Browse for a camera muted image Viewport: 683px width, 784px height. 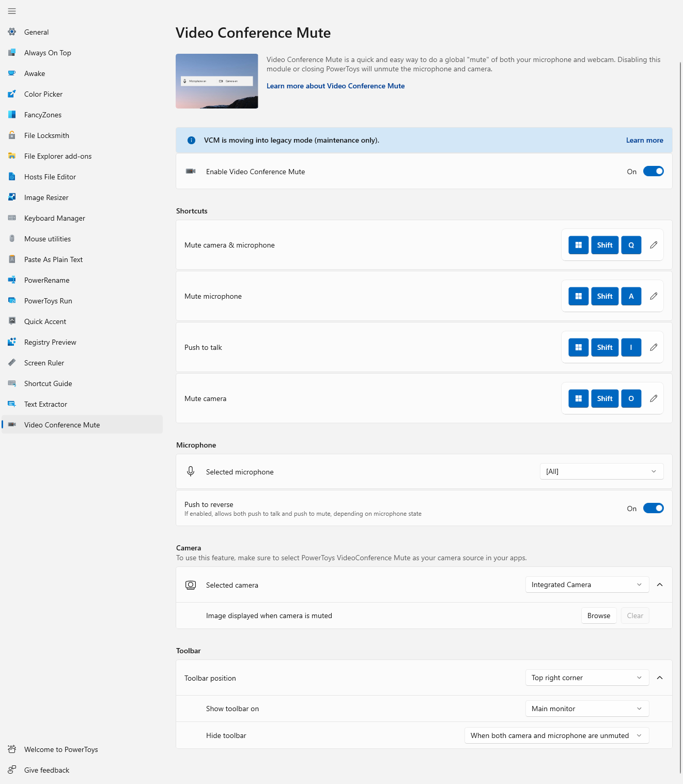[x=598, y=615]
